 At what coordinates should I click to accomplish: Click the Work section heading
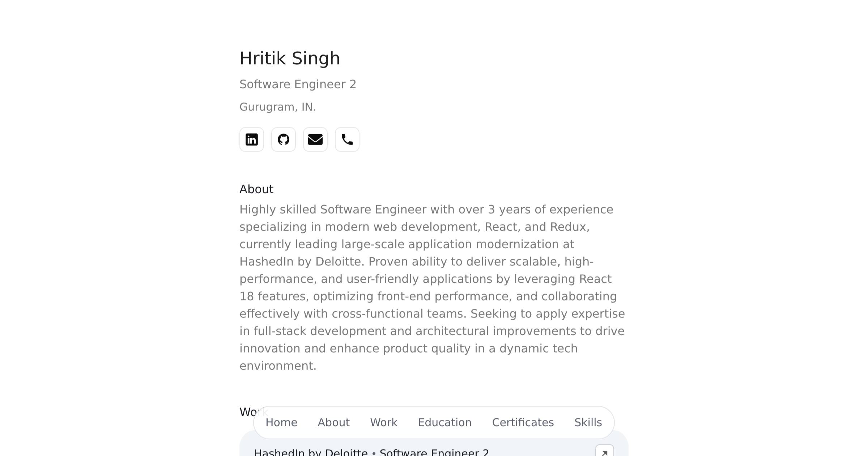(254, 412)
